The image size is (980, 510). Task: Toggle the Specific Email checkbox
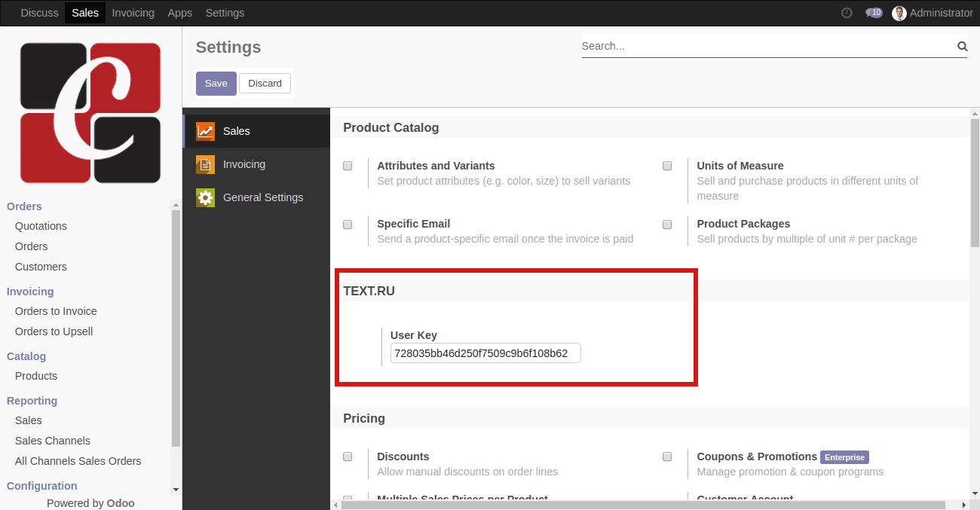point(348,224)
